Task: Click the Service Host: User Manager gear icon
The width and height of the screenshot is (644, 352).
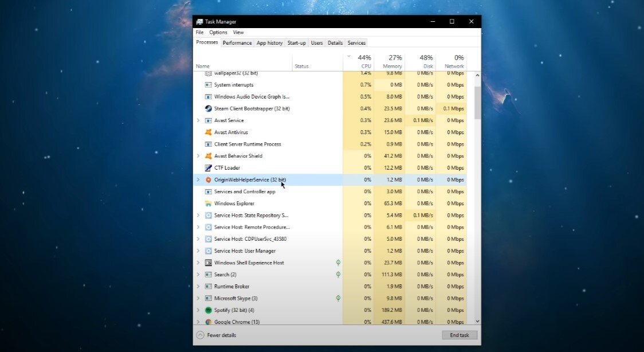Action: (x=208, y=251)
